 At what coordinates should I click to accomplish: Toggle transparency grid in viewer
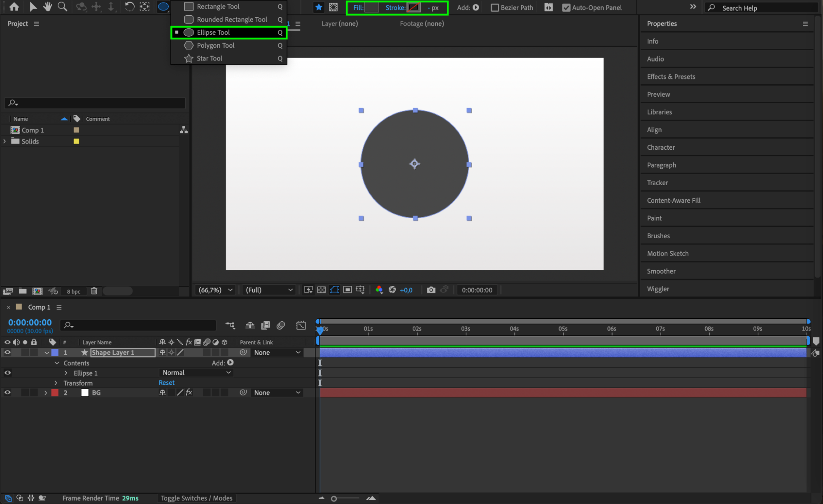click(x=322, y=290)
